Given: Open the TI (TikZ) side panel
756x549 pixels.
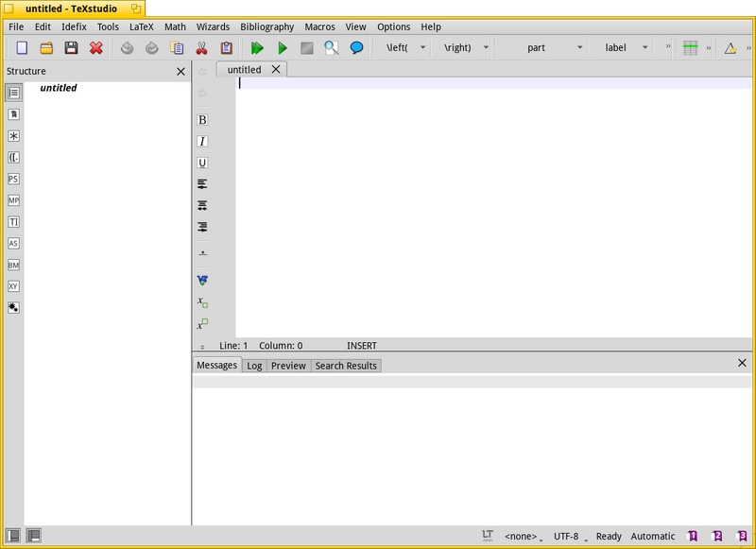Looking at the screenshot, I should (13, 222).
